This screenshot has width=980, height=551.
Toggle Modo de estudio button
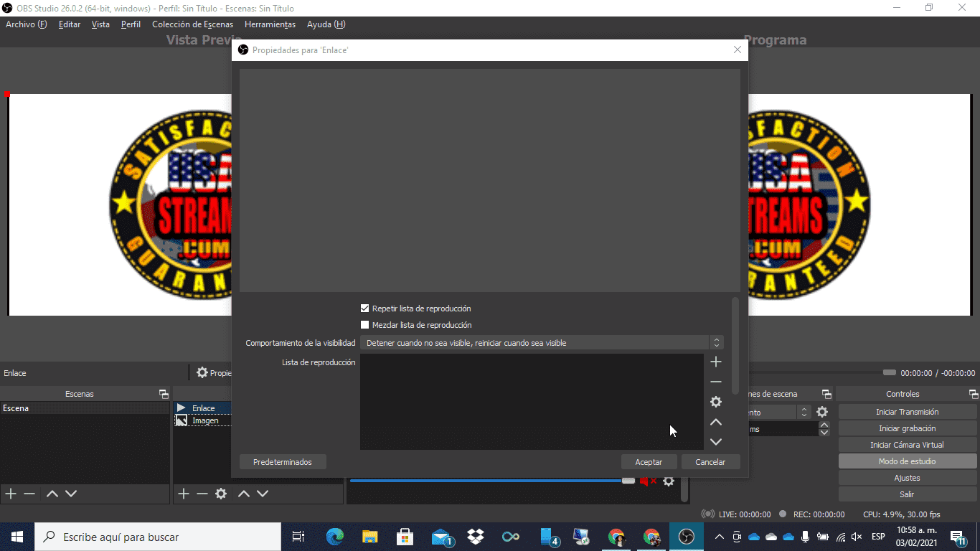tap(908, 461)
